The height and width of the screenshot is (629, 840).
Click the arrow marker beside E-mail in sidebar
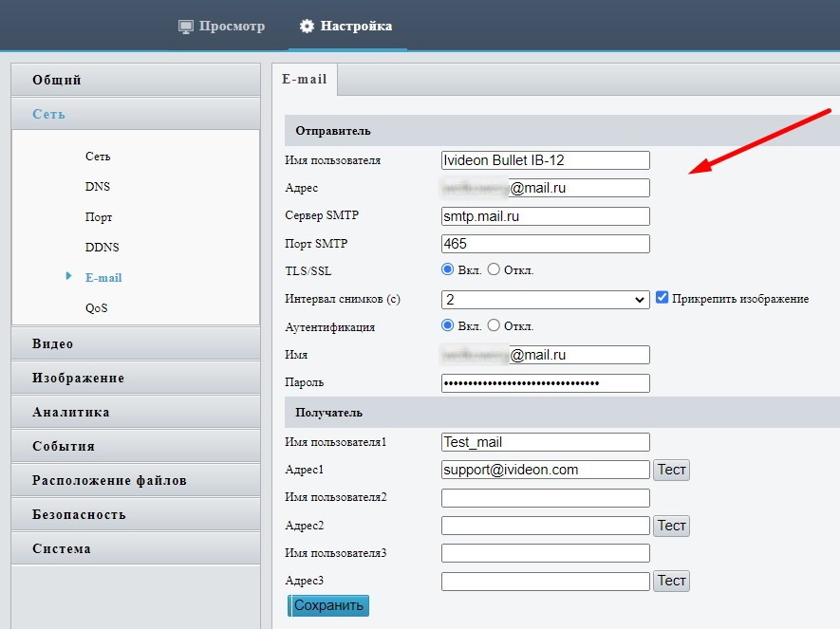coord(68,276)
